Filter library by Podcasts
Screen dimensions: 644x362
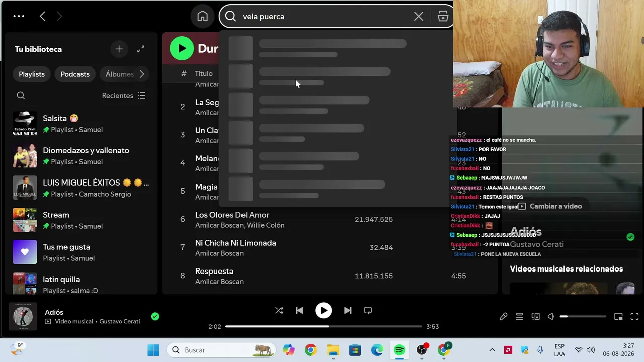pyautogui.click(x=75, y=74)
